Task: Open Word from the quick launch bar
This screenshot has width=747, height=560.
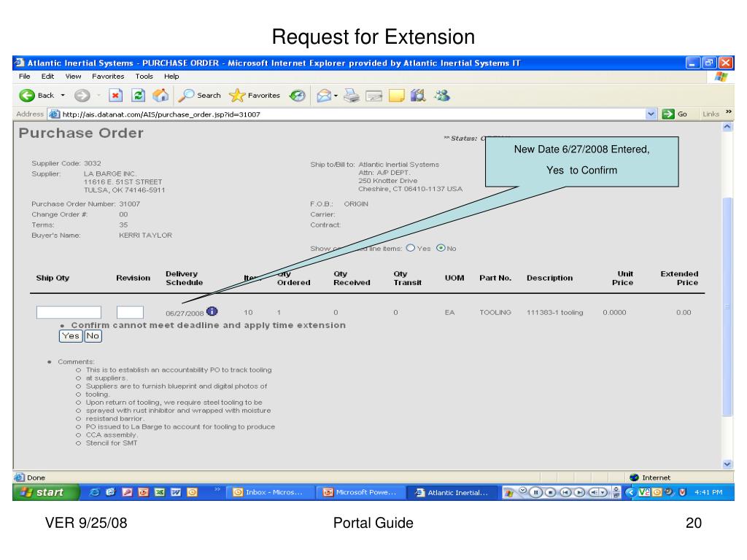Action: click(176, 492)
